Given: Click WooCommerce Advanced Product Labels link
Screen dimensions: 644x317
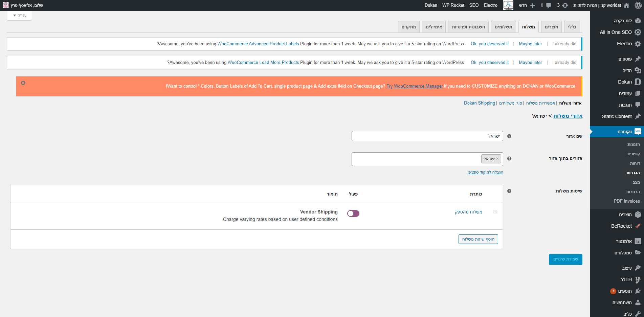Looking at the screenshot, I should point(258,44).
